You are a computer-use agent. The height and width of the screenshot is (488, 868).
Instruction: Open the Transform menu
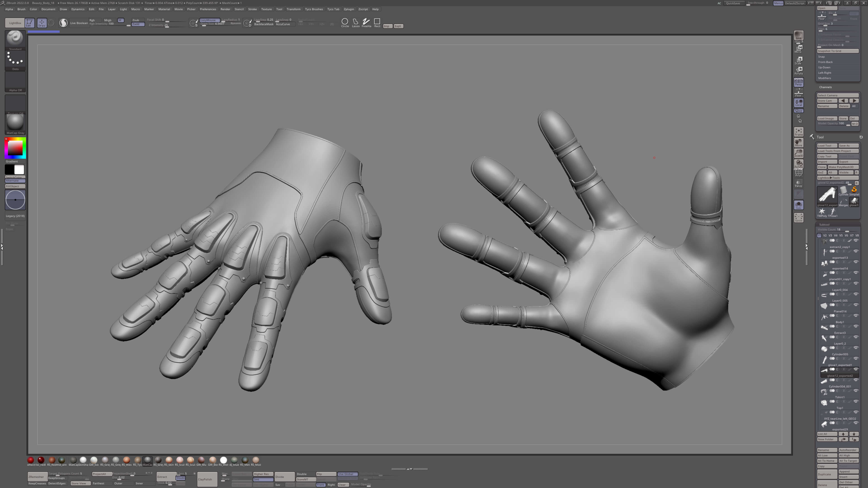293,9
